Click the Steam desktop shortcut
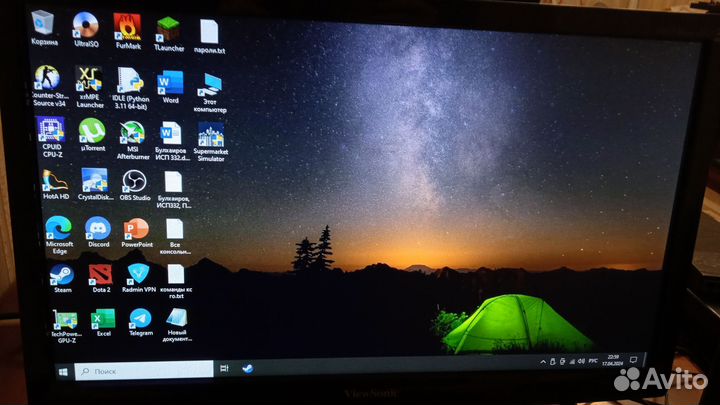Image resolution: width=720 pixels, height=405 pixels. tap(61, 274)
